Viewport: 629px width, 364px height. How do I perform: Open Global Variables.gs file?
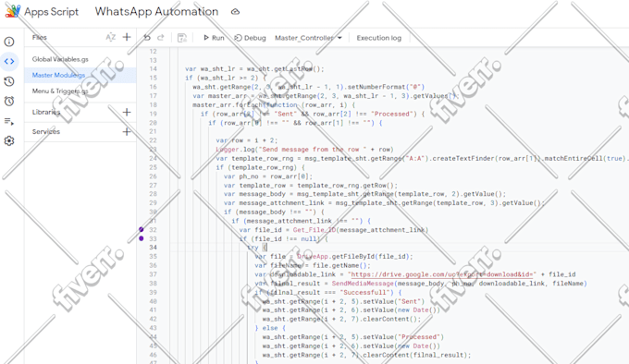coord(60,59)
